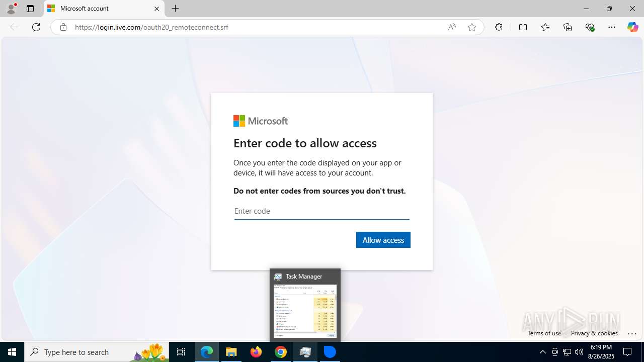Screen dimensions: 644x362
Task: Open the Windows Start menu
Action: click(x=12, y=352)
